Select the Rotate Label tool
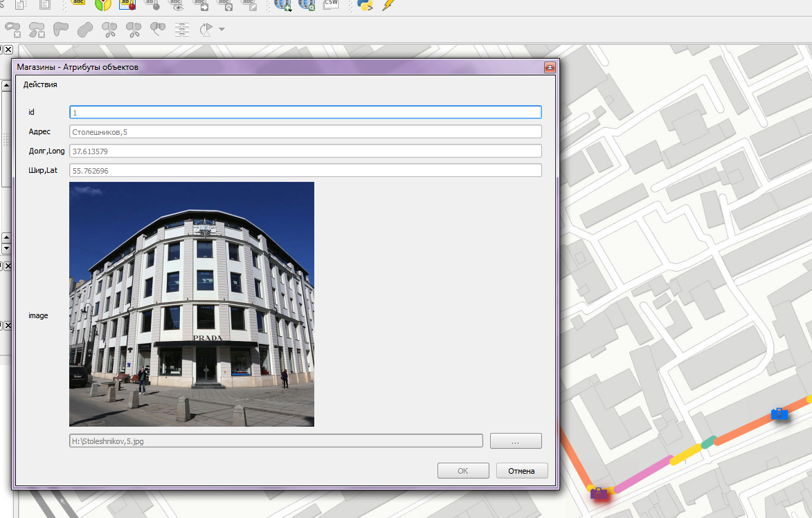This screenshot has width=812, height=518. pos(225,5)
